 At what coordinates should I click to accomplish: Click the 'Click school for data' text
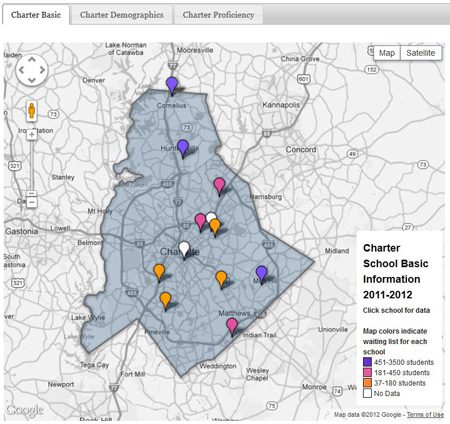(x=396, y=310)
